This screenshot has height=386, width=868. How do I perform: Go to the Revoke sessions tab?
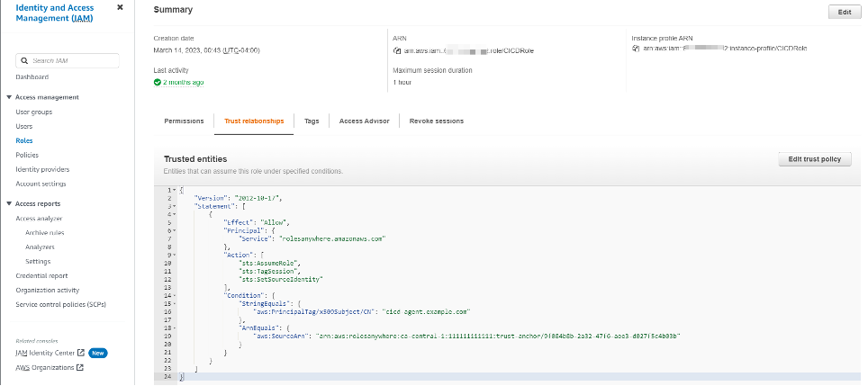(436, 121)
